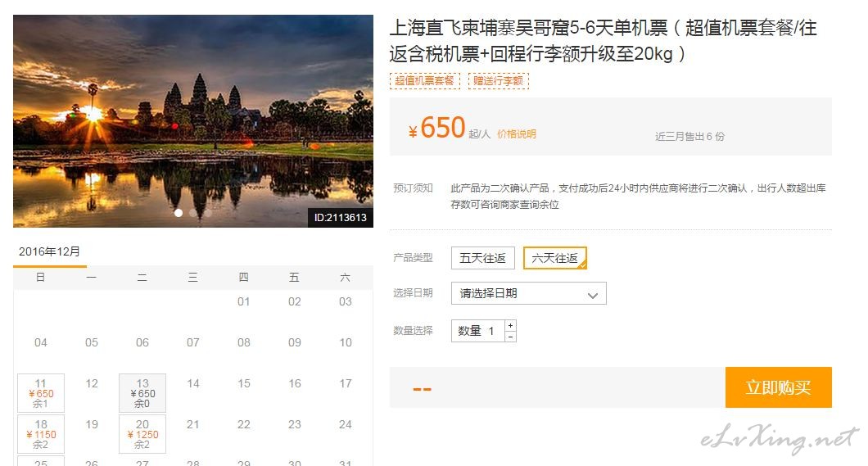Image resolution: width=868 pixels, height=466 pixels.
Task: Click the 预订须知 booking notice label
Action: (413, 188)
